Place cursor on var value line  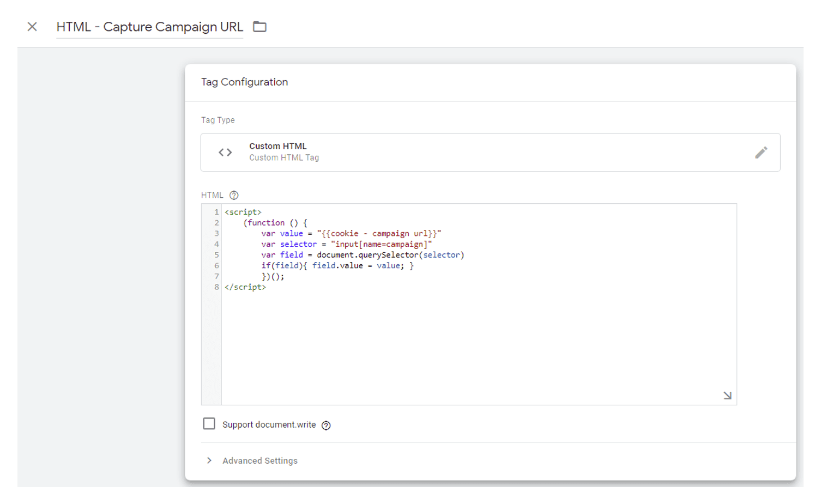click(x=351, y=234)
